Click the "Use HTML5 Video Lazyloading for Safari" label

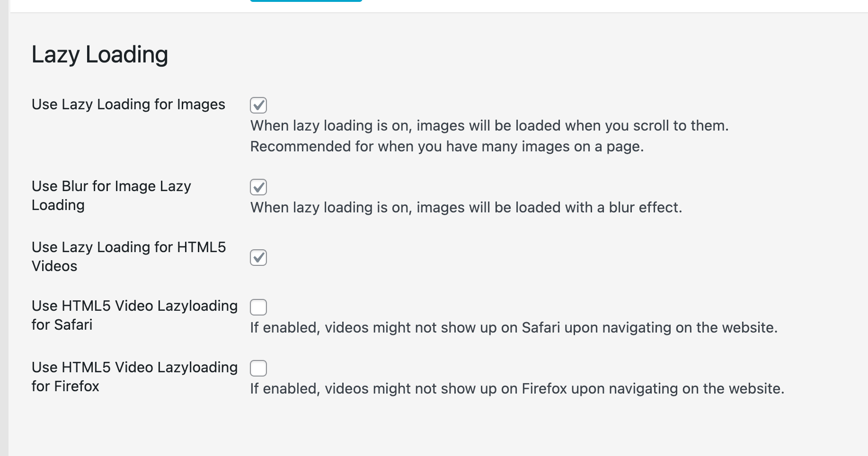pos(134,315)
